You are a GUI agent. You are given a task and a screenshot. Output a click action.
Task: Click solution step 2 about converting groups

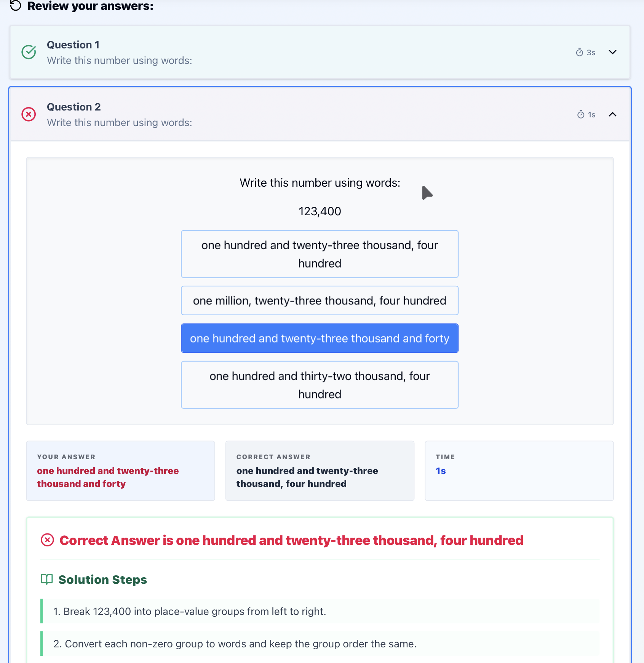(320, 644)
